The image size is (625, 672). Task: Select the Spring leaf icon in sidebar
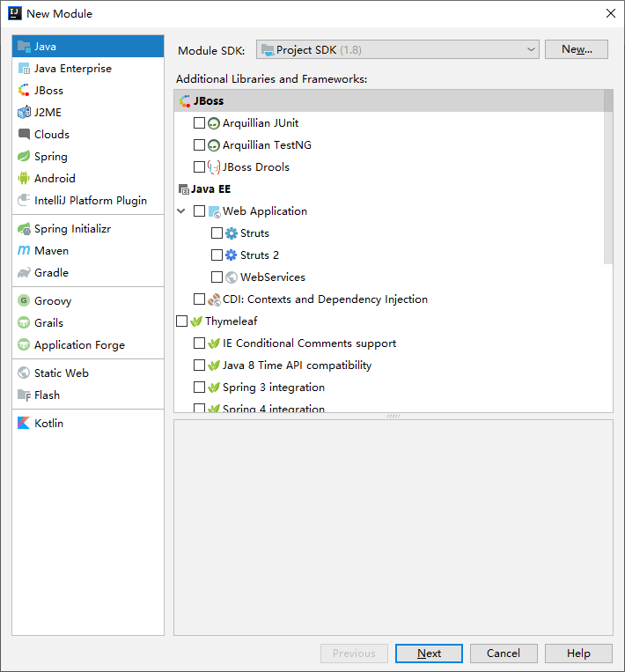[25, 157]
